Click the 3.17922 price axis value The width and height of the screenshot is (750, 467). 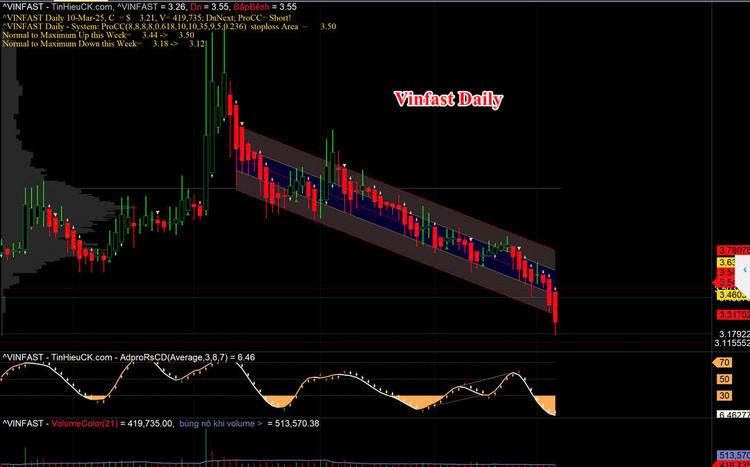point(734,334)
